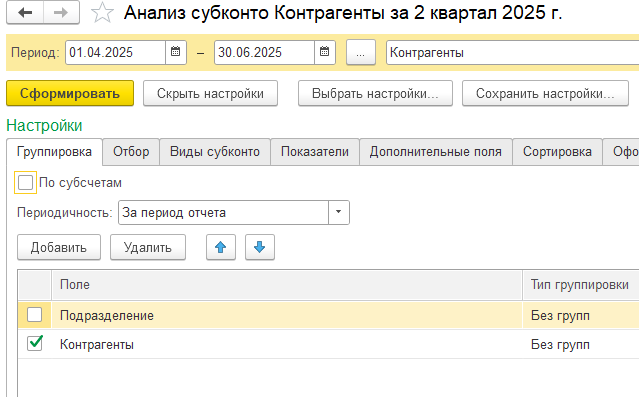Screen dimensions: 639x397
Task: Click Без групп in Подразделение row
Action: 560,315
